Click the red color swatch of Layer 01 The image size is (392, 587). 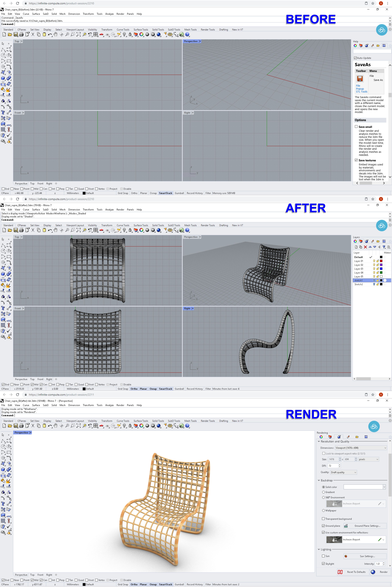tap(381, 261)
